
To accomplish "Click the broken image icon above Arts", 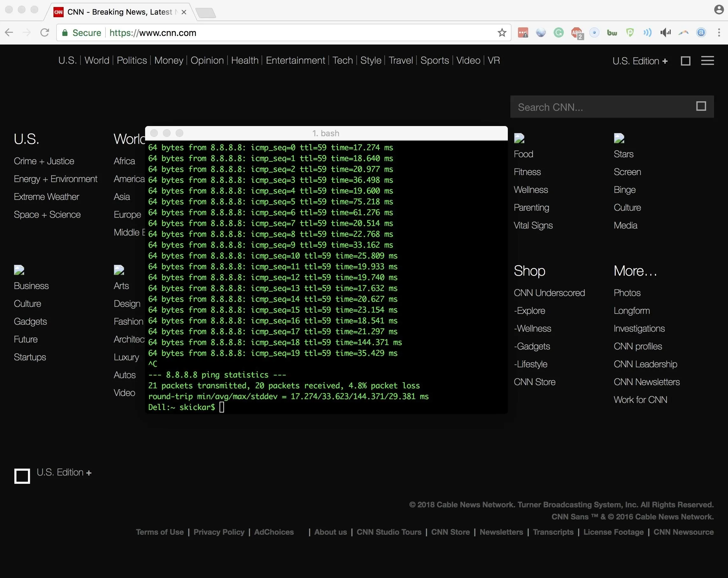I will (119, 270).
